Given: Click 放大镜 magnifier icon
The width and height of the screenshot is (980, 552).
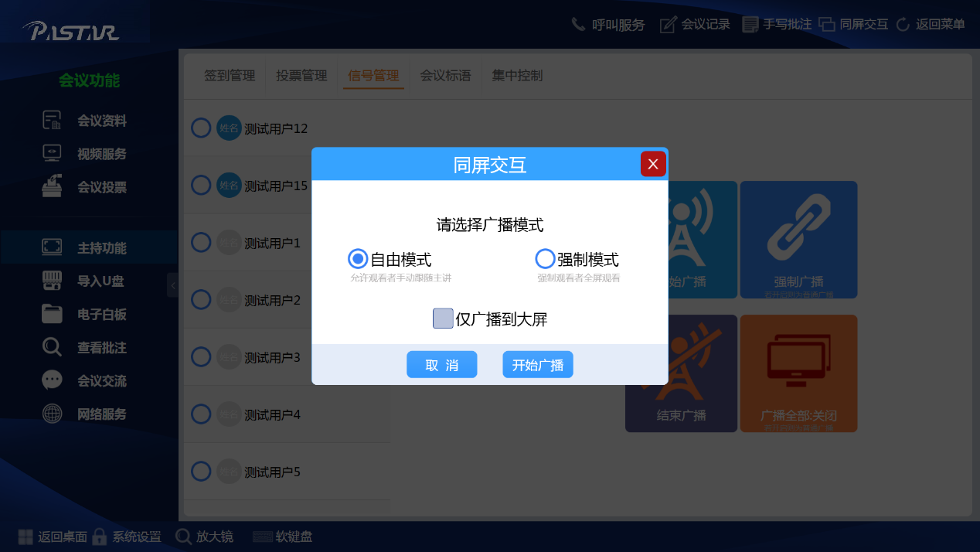Looking at the screenshot, I should (x=183, y=537).
